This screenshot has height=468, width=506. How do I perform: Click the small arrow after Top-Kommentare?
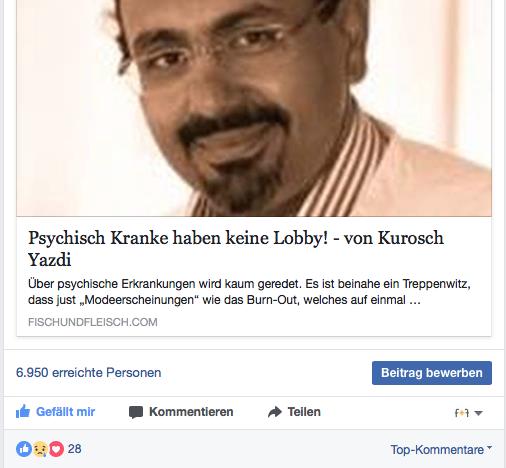click(x=489, y=447)
